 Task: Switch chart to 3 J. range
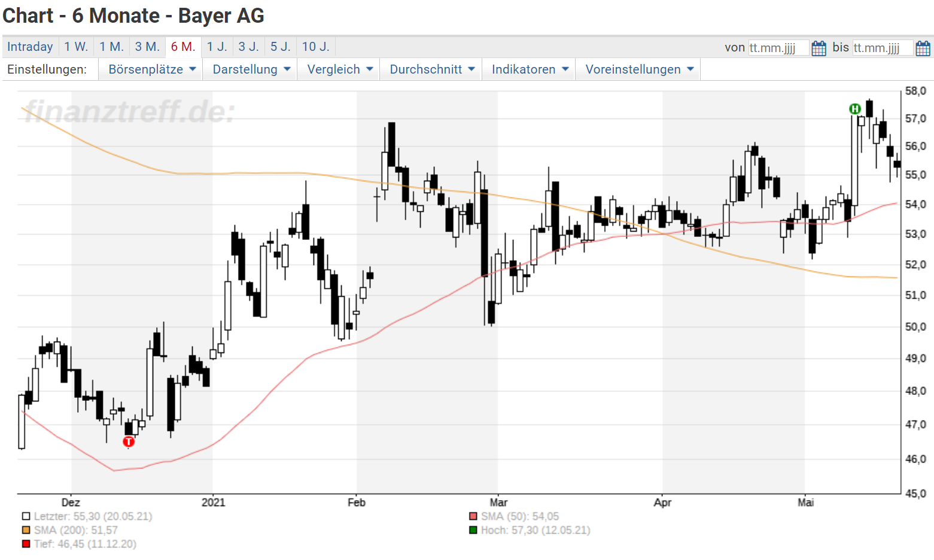tap(248, 47)
